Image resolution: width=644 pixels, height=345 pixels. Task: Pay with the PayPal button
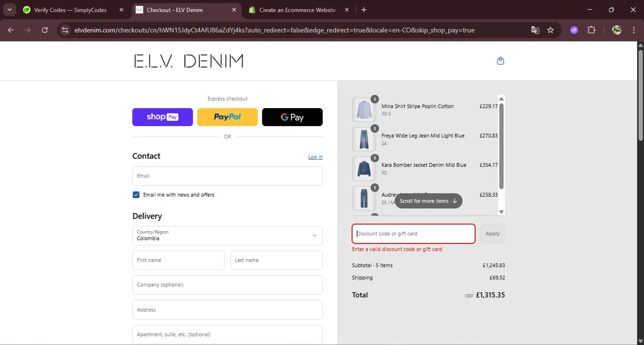coord(227,117)
